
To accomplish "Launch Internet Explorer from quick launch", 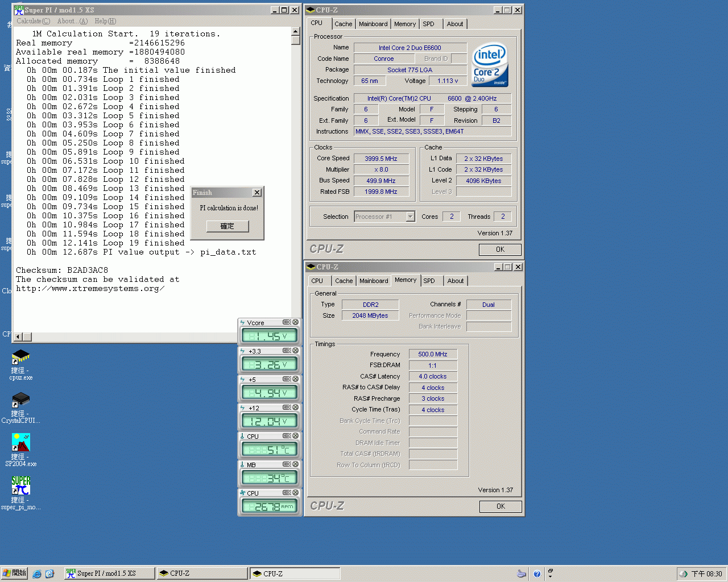I will coord(37,573).
